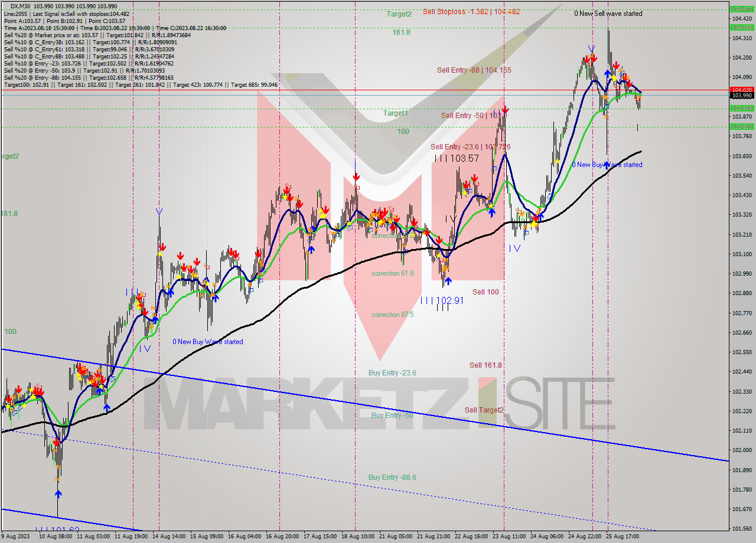Click the 'Buy Entry -88.6' label
This screenshot has height=543, width=756.
click(x=392, y=477)
